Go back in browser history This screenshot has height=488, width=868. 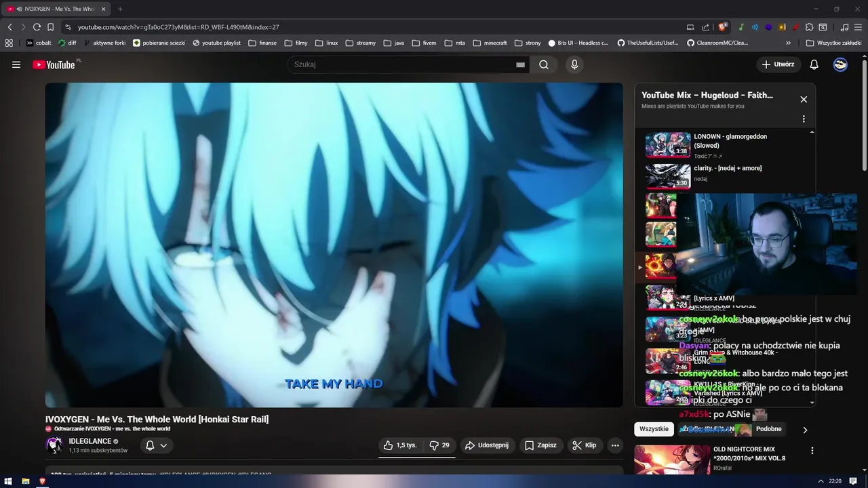[9, 27]
